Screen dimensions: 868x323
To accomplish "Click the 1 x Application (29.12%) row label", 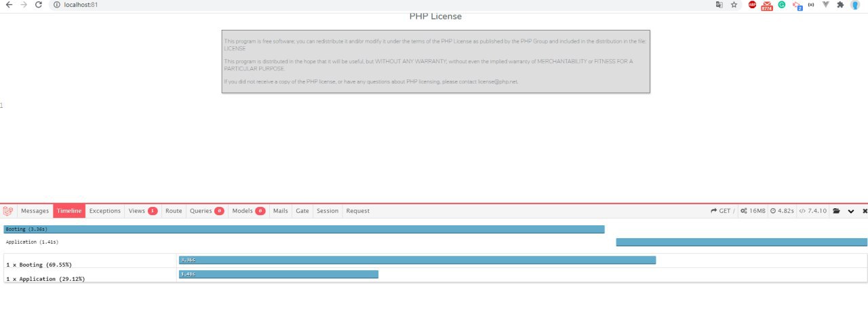I will (x=45, y=278).
